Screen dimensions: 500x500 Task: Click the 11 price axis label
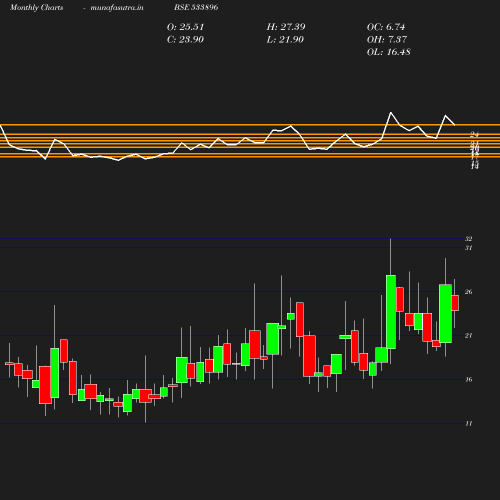click(x=469, y=423)
